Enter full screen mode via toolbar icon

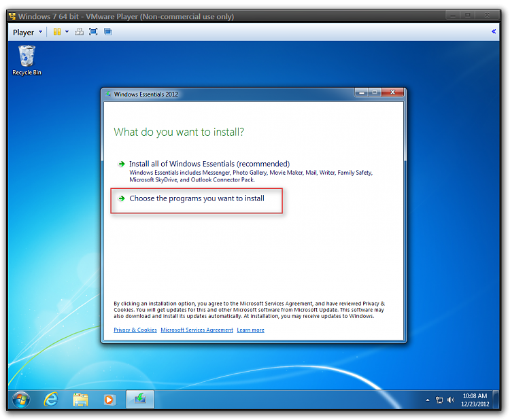coord(93,32)
